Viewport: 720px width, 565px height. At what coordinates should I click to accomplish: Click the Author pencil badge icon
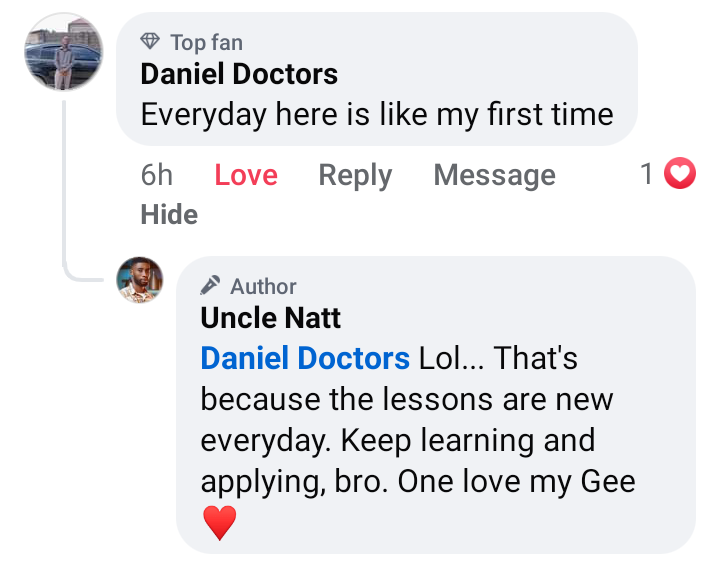211,286
